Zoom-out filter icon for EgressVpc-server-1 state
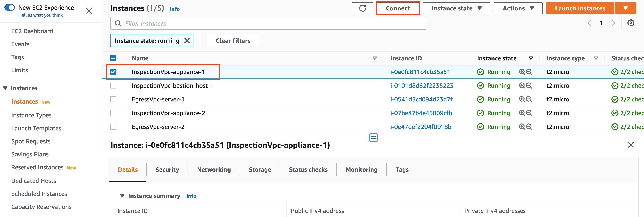Viewport: 644px width, 217px height. [529, 99]
